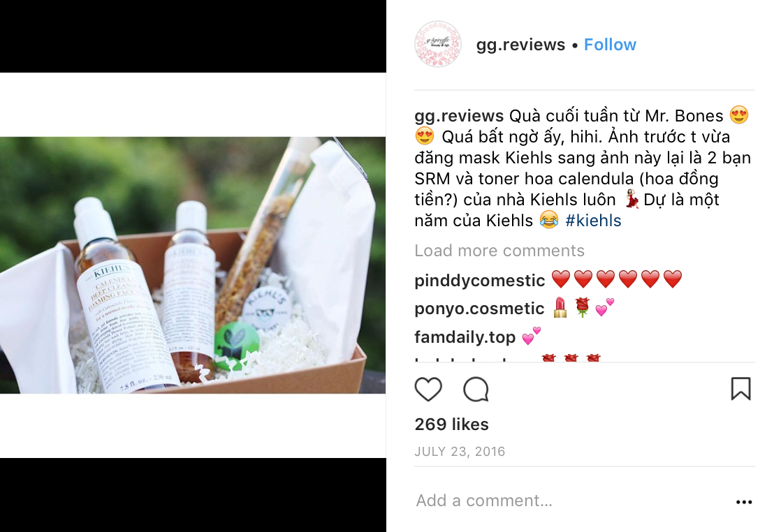The image size is (781, 532).
Task: Click the Kiehl's product photo
Action: pyautogui.click(x=193, y=265)
